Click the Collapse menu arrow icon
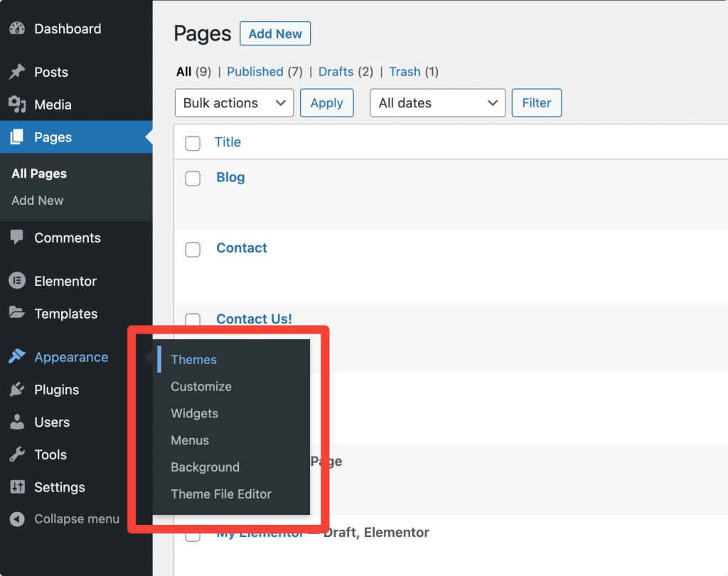This screenshot has height=576, width=728. (17, 518)
